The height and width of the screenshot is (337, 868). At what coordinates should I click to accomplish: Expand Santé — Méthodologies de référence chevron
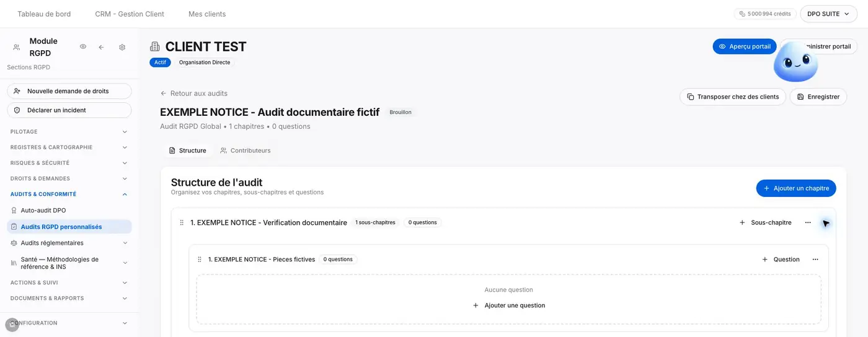125,263
